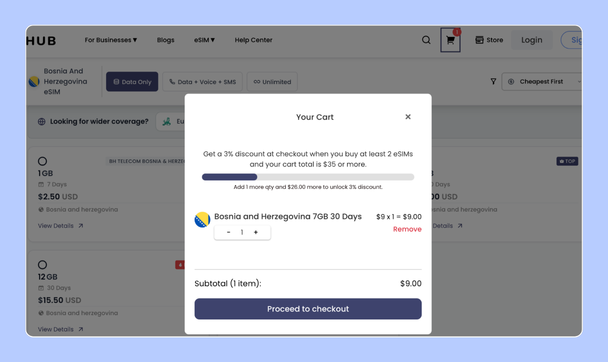Click the discount progress bar

point(308,177)
